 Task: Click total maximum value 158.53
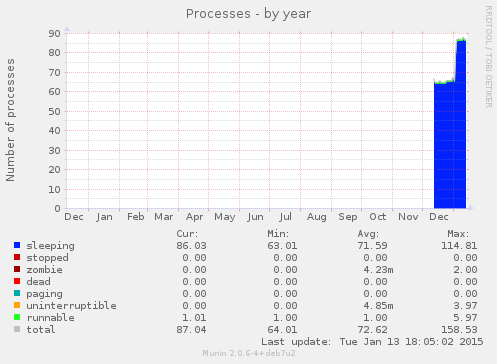click(459, 330)
